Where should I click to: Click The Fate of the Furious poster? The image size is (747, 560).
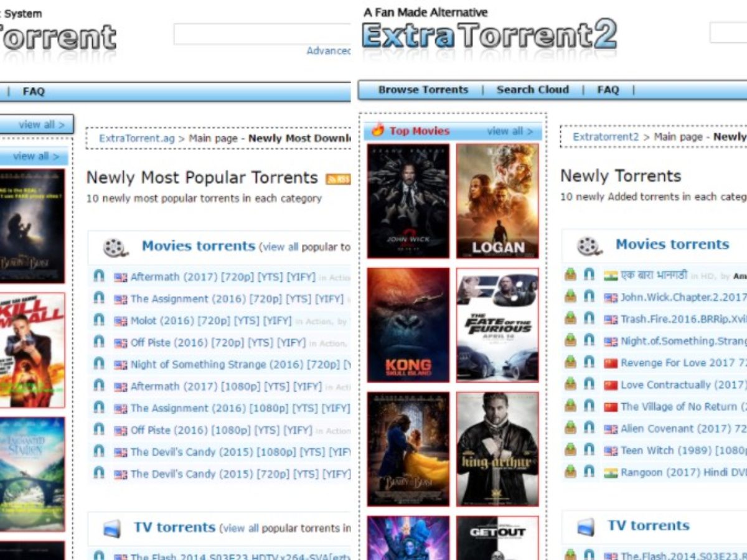(497, 325)
